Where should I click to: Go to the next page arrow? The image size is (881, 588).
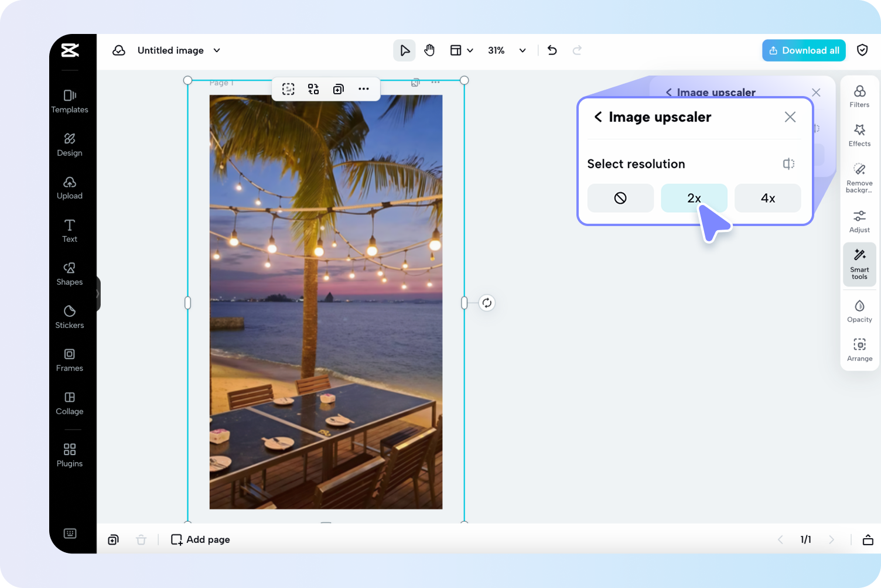click(831, 539)
